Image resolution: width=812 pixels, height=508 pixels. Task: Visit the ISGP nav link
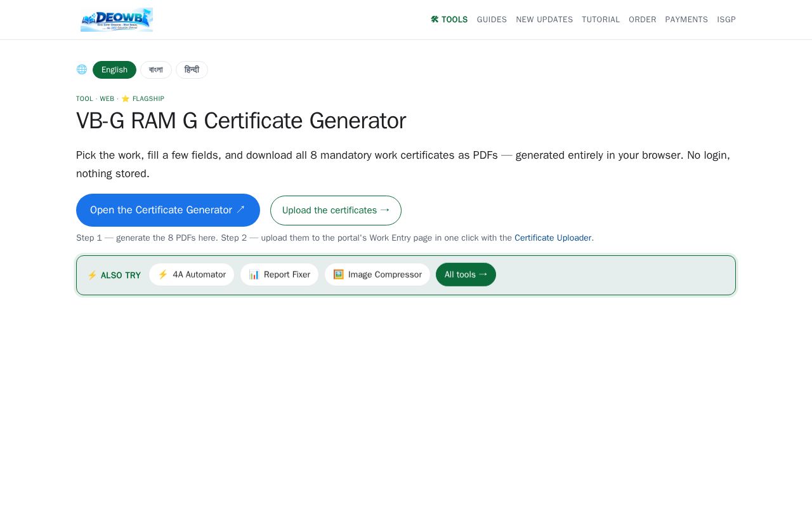[726, 20]
